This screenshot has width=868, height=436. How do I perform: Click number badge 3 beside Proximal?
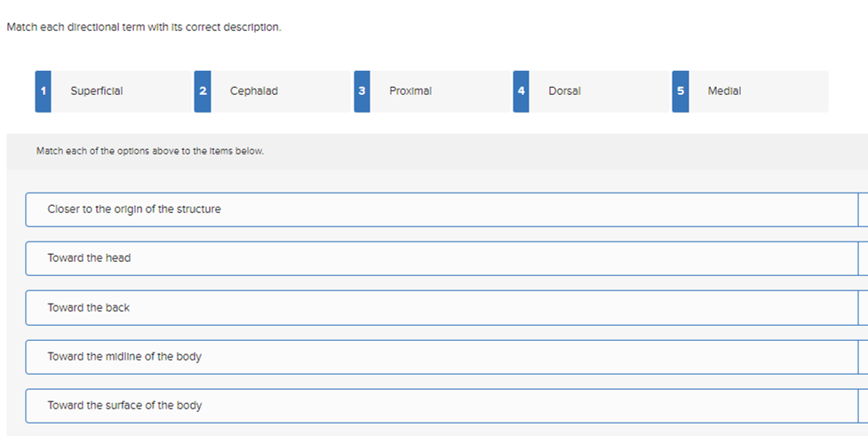tap(362, 91)
